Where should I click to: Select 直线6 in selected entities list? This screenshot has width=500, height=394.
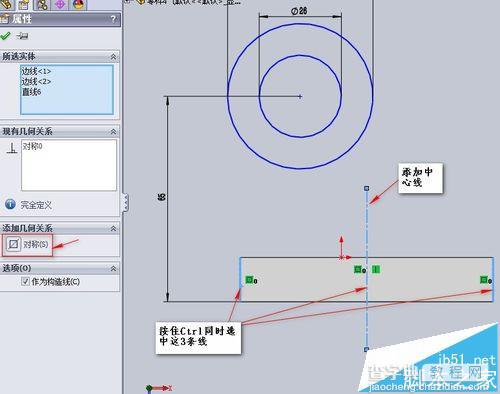click(32, 92)
